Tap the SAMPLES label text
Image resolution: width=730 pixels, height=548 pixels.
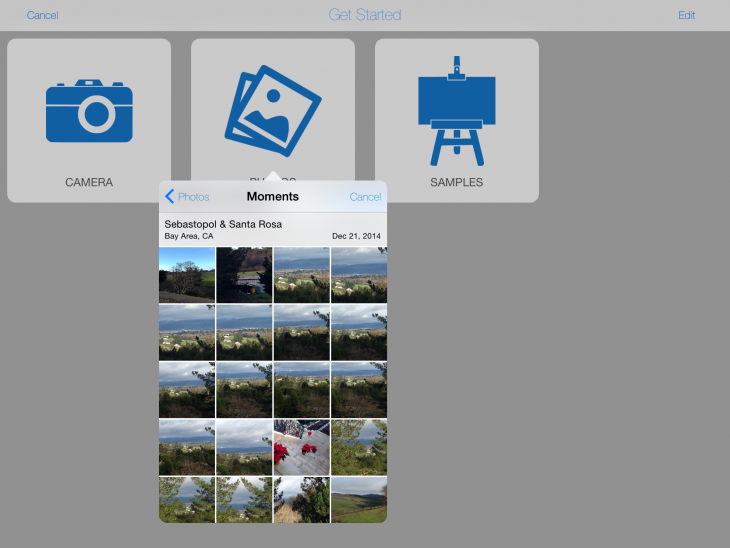click(x=456, y=183)
